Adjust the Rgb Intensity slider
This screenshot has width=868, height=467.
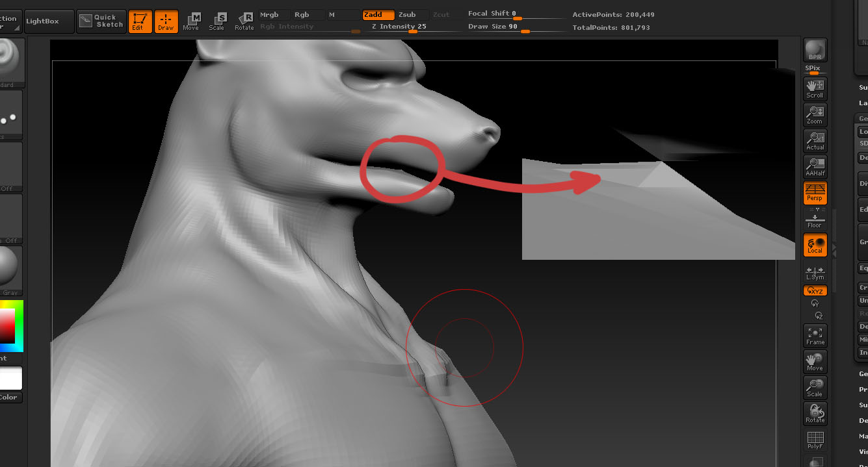pyautogui.click(x=310, y=27)
